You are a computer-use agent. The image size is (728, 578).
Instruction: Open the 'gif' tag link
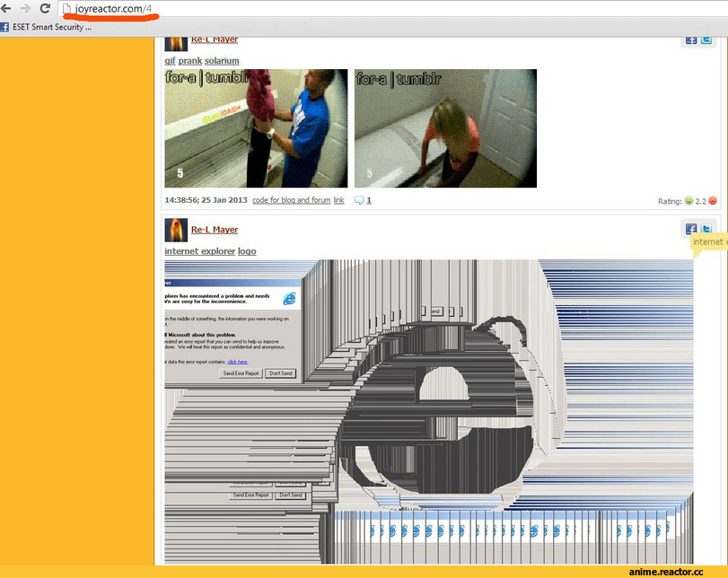(170, 61)
